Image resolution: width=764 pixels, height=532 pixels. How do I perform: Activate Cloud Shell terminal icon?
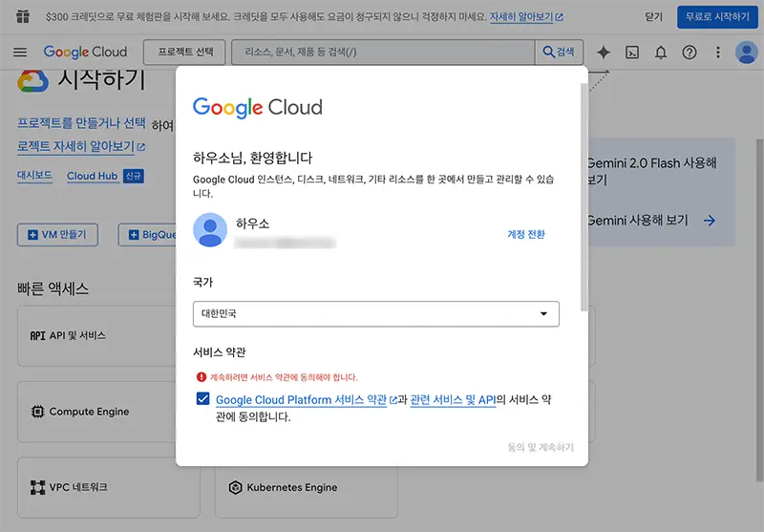(632, 53)
